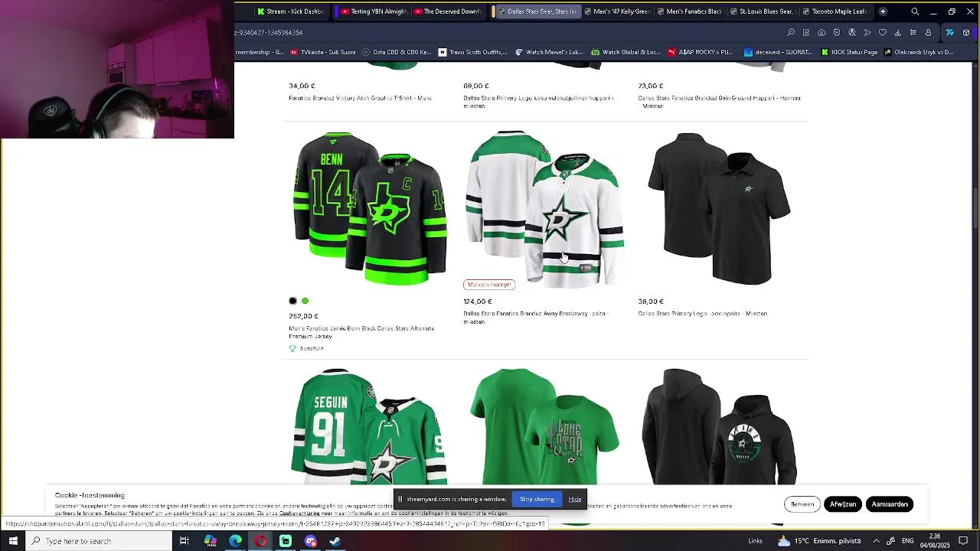This screenshot has height=551, width=980.
Task: Select the black color swatch for Benn jersey
Action: [x=292, y=301]
